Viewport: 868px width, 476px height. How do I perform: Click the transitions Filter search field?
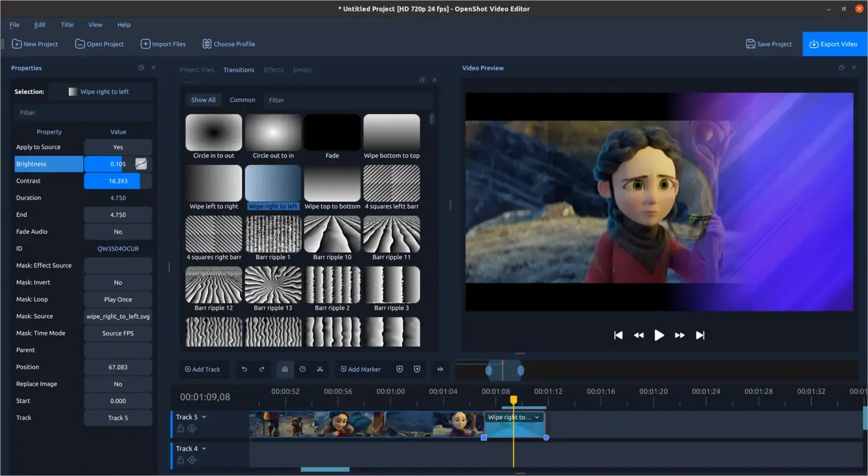(348, 100)
